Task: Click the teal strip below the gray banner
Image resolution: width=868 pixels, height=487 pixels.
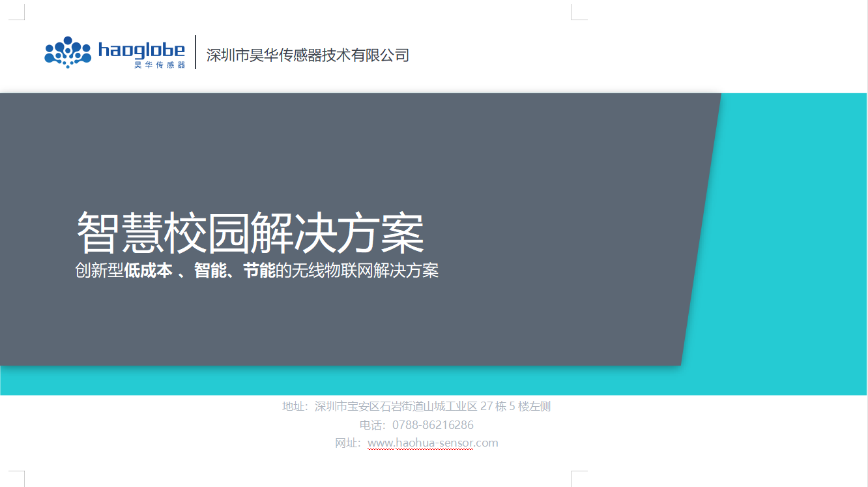Action: 391,381
